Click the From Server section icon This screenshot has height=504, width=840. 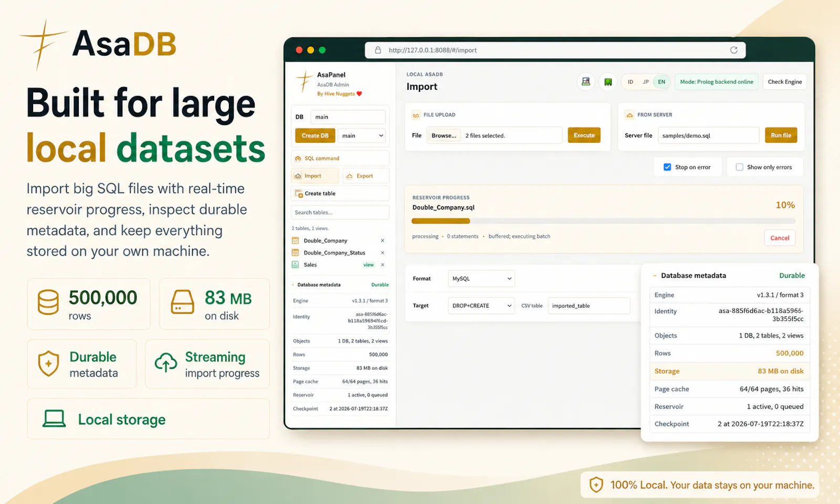point(629,115)
